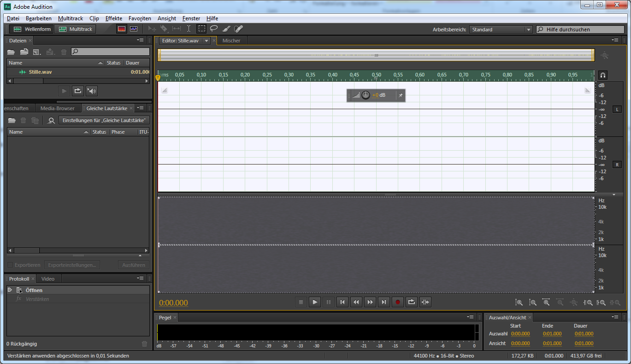631x364 pixels.
Task: Open the Dateien panel options menu
Action: coord(141,41)
